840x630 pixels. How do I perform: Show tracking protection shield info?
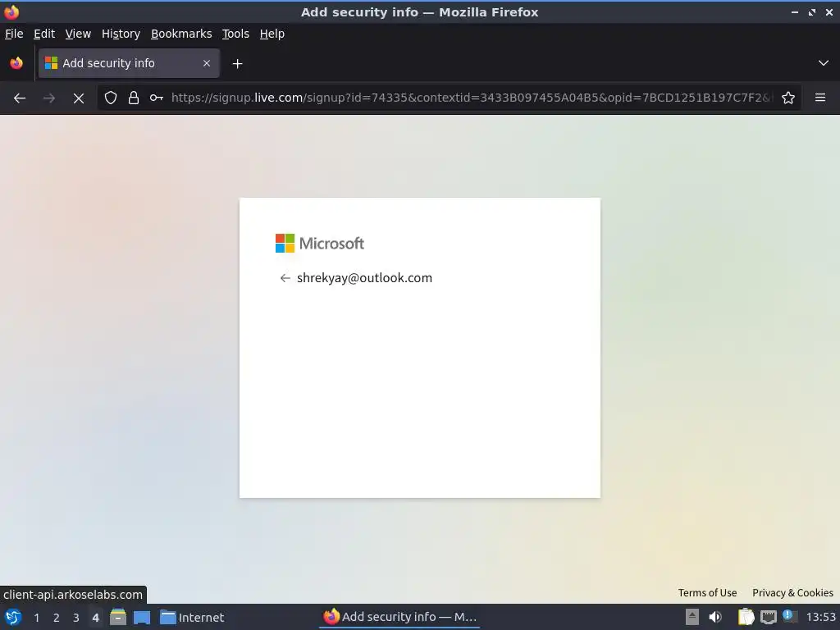click(x=111, y=98)
